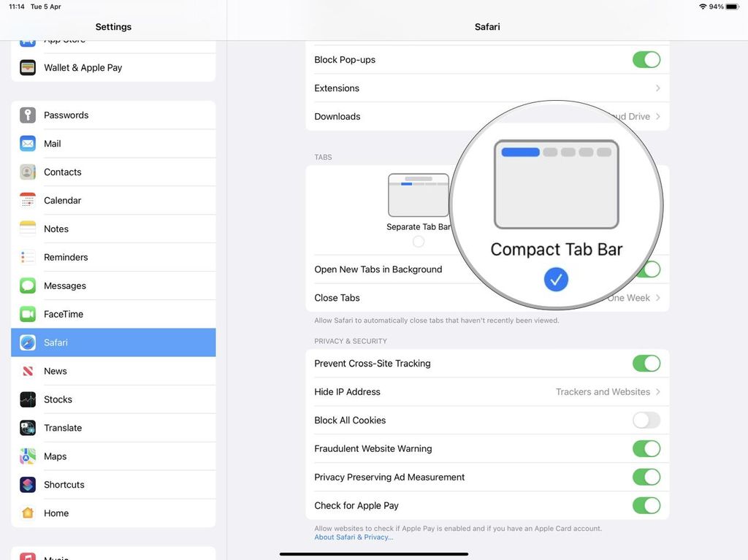Viewport: 748px width, 560px height.
Task: Open Contacts settings via its sidebar icon
Action: (x=28, y=172)
